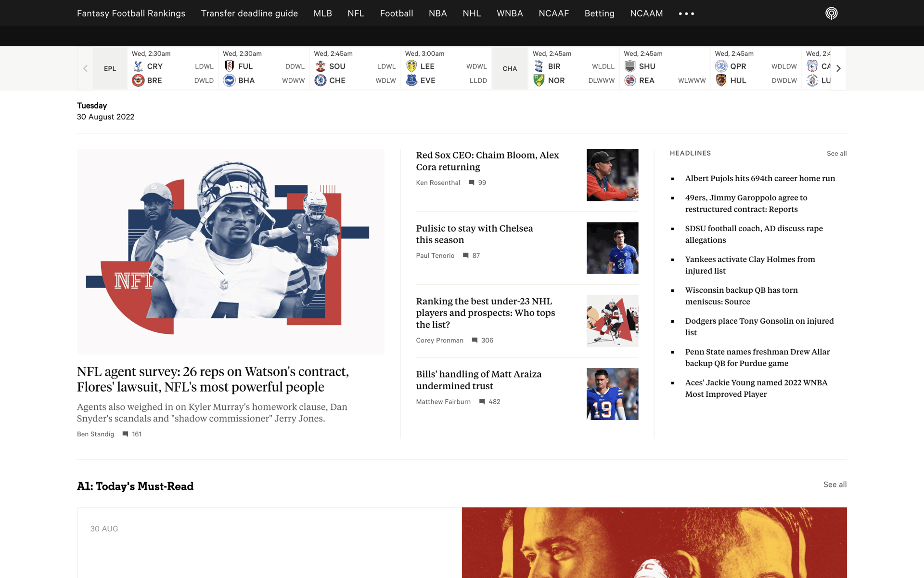
Task: Read the under-23 NHL players ranking article
Action: 486,313
